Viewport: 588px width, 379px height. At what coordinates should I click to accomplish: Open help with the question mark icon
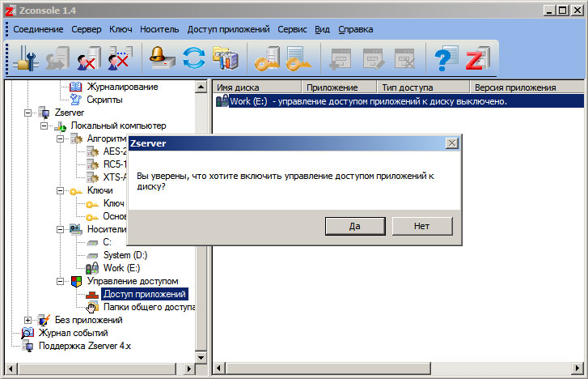point(446,58)
